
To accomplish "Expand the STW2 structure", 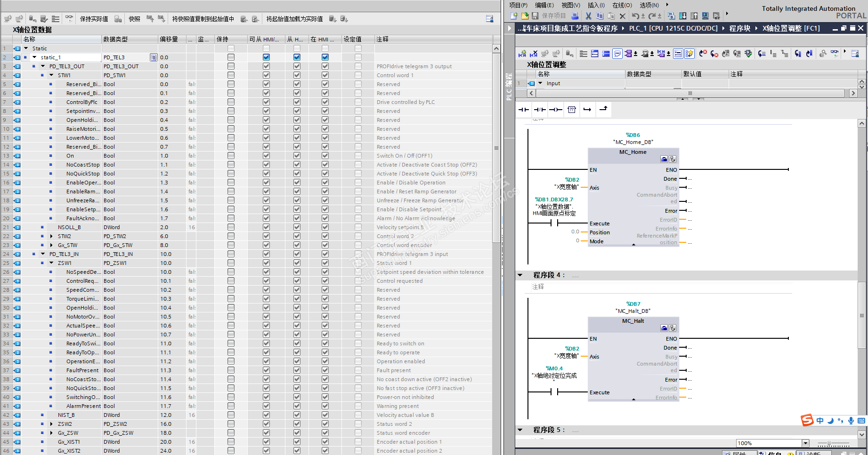I will (51, 236).
